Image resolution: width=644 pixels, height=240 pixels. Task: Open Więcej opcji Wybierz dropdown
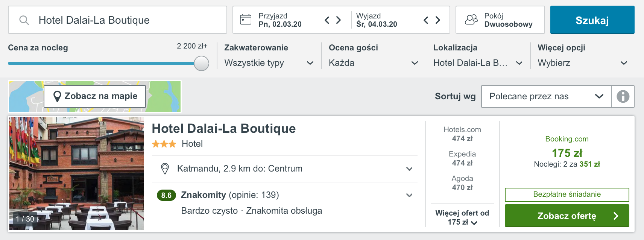pyautogui.click(x=582, y=63)
